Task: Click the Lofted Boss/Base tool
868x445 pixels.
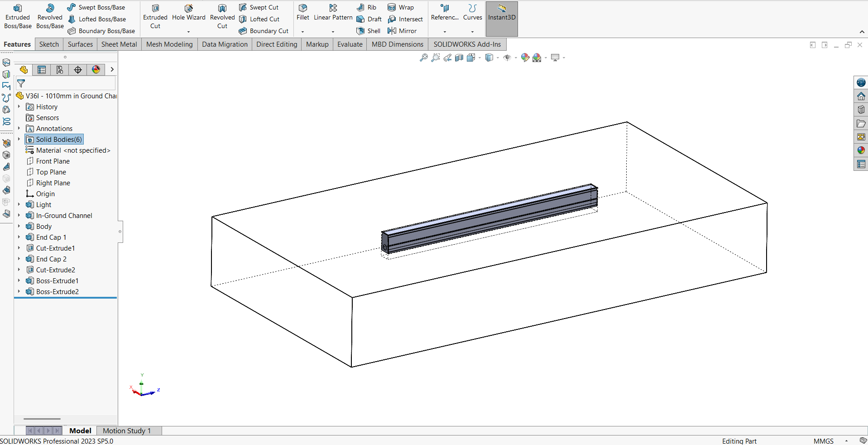Action: click(x=96, y=19)
